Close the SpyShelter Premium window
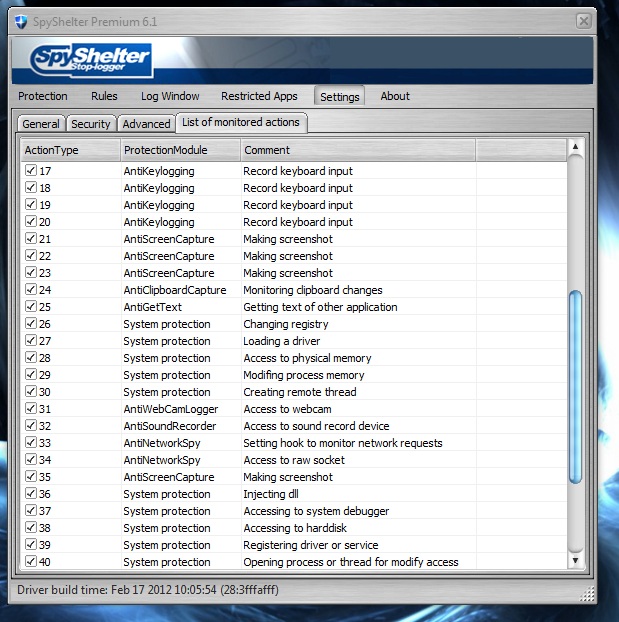Screen dimensions: 619x622 tap(583, 21)
